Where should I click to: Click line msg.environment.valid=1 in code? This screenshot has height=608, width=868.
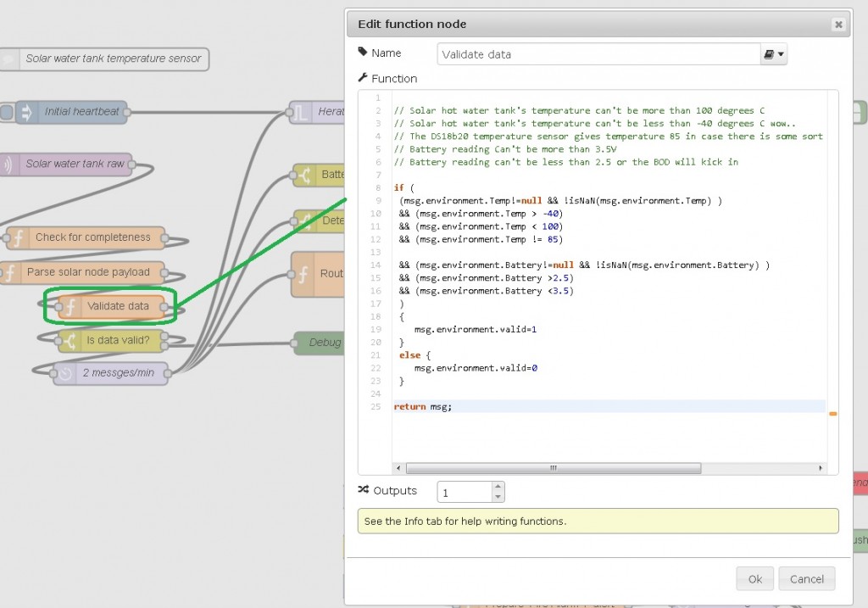click(475, 330)
